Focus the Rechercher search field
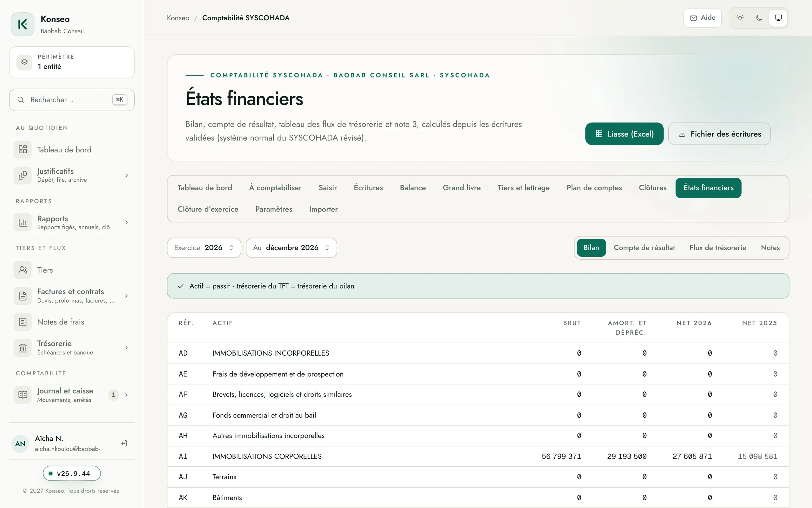Image resolution: width=812 pixels, height=508 pixels. click(x=72, y=100)
